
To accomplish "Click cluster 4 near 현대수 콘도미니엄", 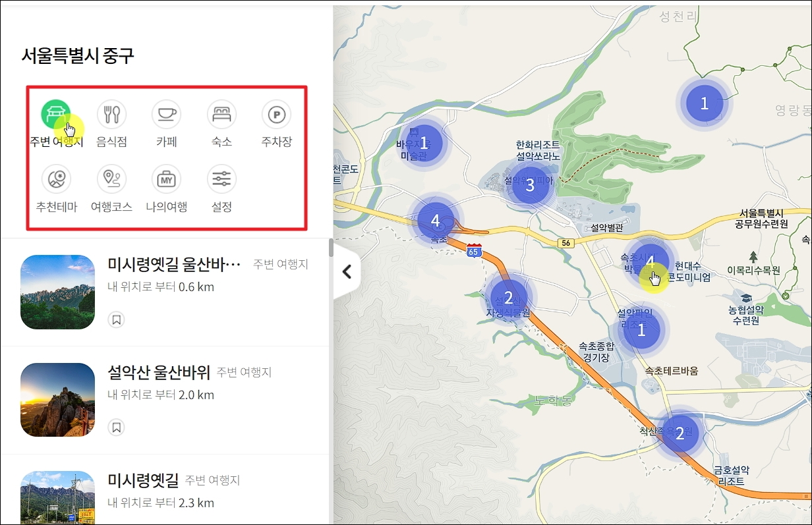I will tap(651, 262).
